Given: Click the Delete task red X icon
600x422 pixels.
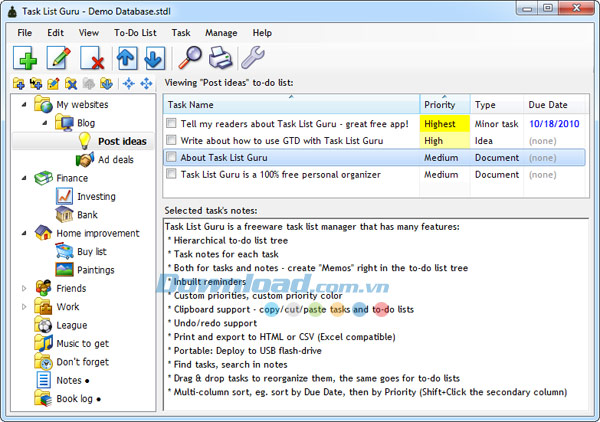Looking at the screenshot, I should tap(92, 58).
